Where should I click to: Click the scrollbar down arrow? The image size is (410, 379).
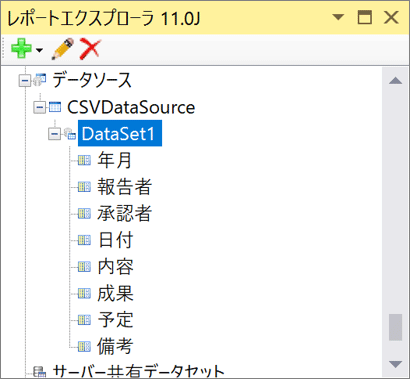click(x=395, y=364)
